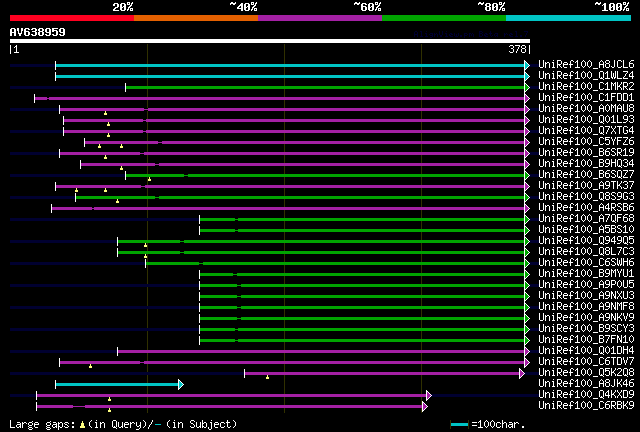The height and width of the screenshot is (432, 640).
Task: Click the yellow gap marker under B6SQZ7 alignment
Action: [149, 179]
